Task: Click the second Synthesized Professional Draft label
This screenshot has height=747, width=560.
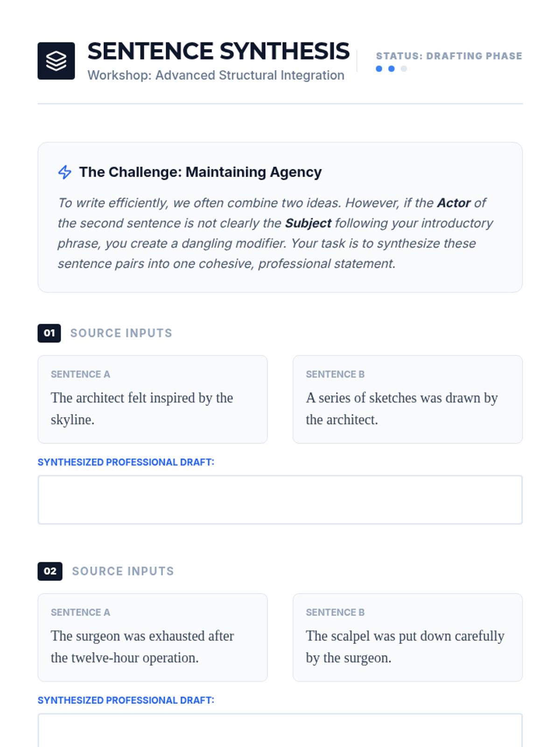Action: (126, 700)
